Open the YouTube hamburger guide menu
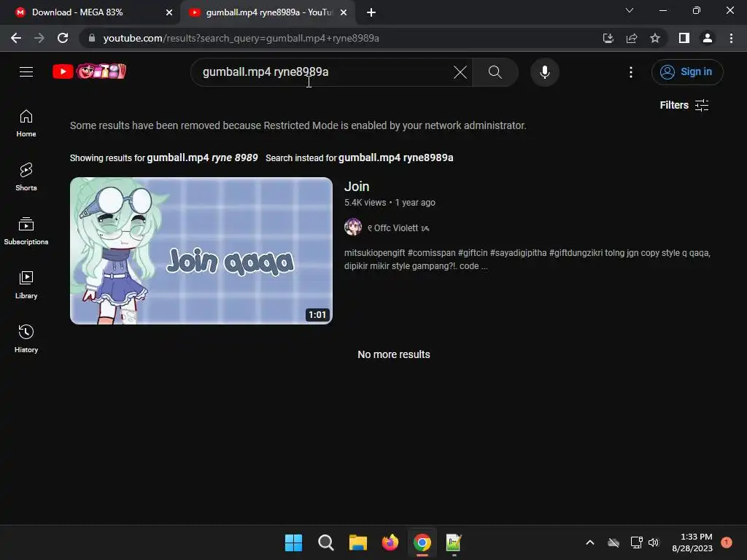This screenshot has width=747, height=560. 26,72
